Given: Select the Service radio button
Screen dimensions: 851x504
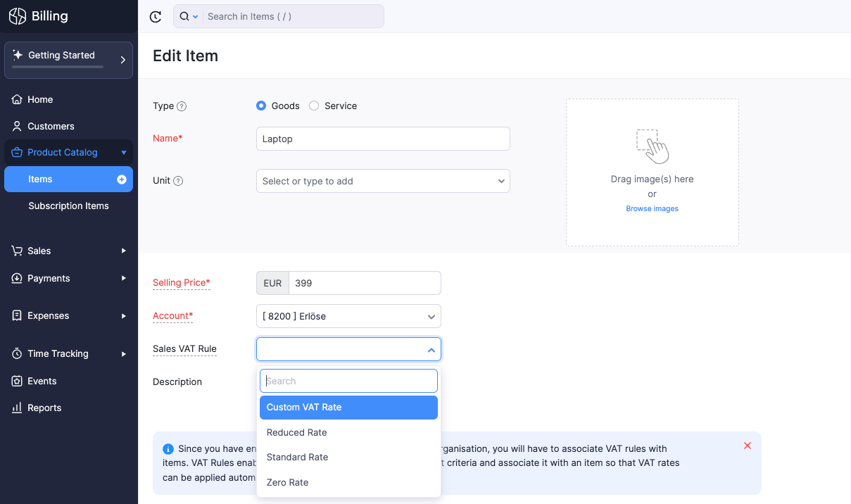Looking at the screenshot, I should click(x=313, y=106).
